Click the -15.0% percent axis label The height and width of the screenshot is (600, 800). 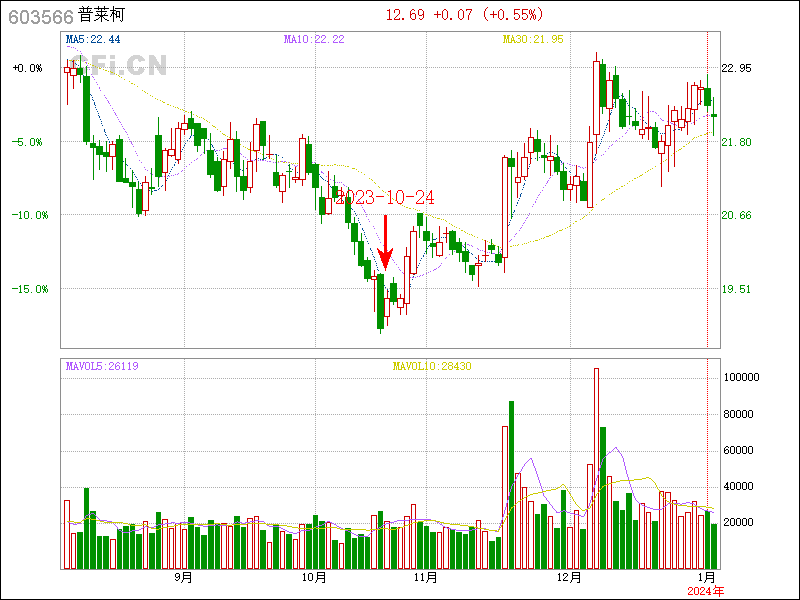click(x=28, y=289)
